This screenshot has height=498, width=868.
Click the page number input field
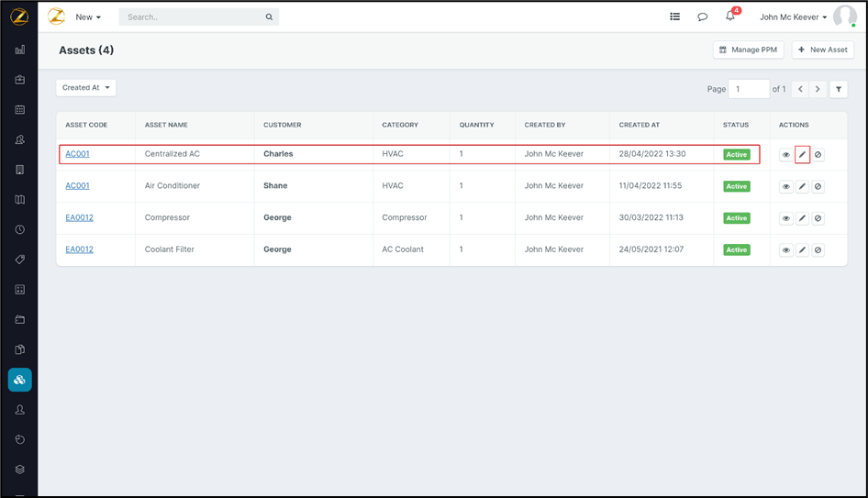(749, 89)
